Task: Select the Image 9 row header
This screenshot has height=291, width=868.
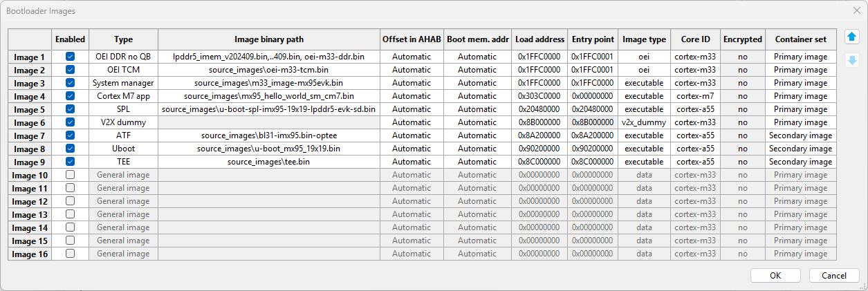Action: (x=30, y=162)
